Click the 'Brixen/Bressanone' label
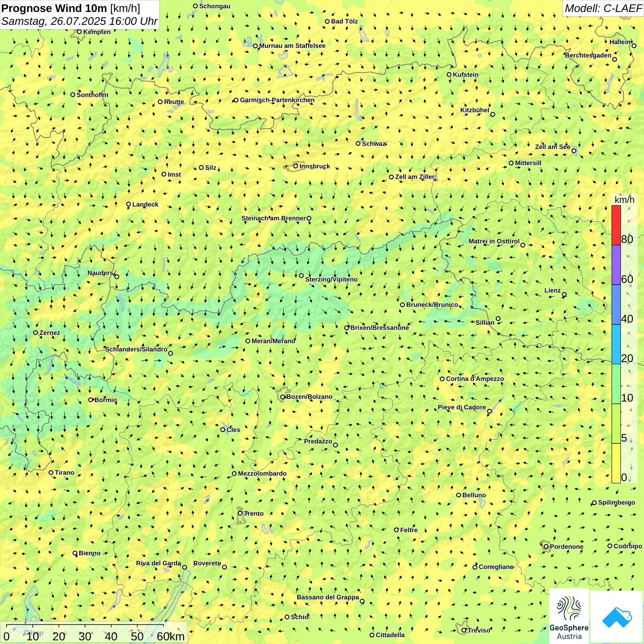Screen dimensions: 644x644 pyautogui.click(x=379, y=328)
